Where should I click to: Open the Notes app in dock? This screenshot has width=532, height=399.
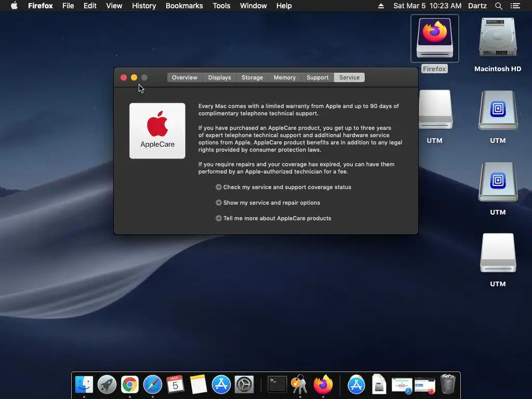[x=198, y=385]
